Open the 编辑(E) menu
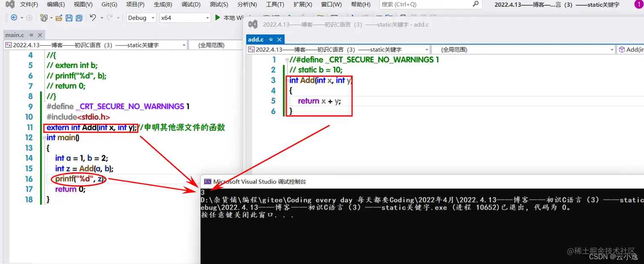The height and width of the screenshot is (264, 644). 56,4
